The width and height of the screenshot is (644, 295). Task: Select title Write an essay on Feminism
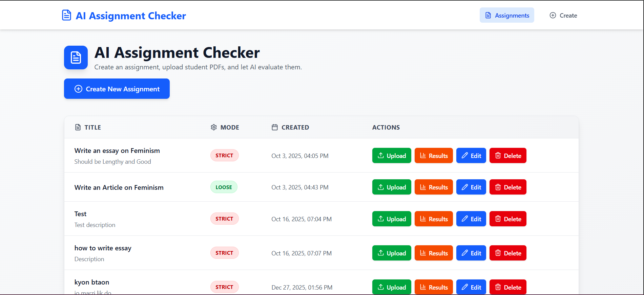click(x=117, y=151)
